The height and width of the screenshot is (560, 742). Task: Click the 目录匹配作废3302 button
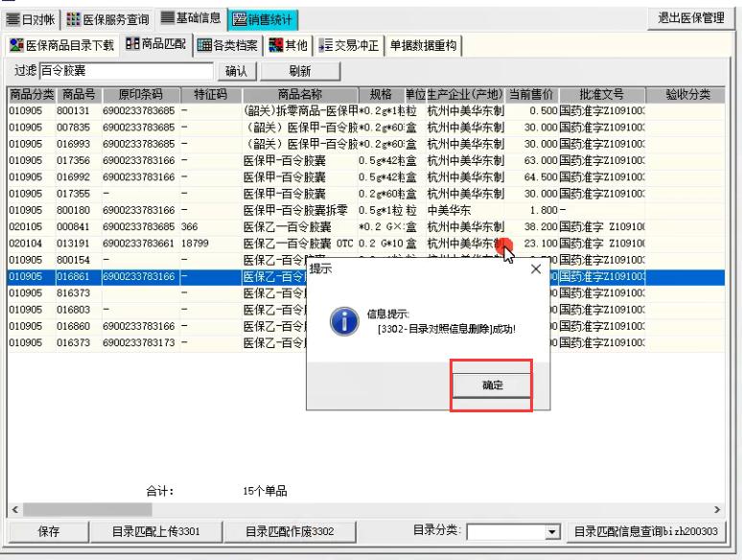[290, 531]
